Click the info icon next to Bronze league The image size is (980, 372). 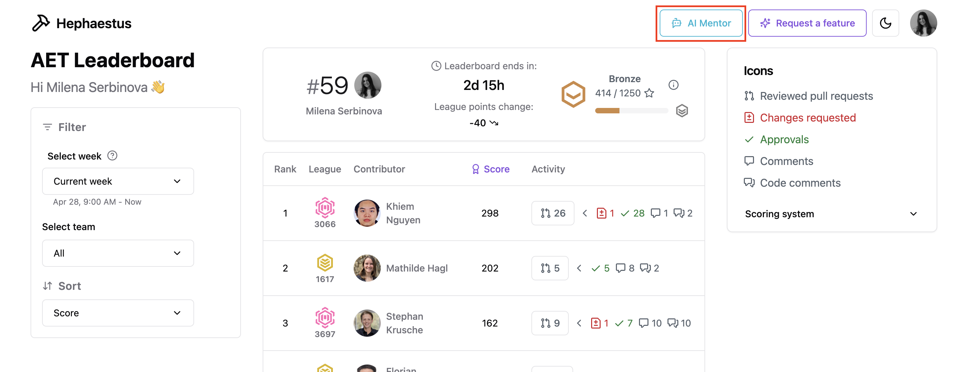coord(673,85)
